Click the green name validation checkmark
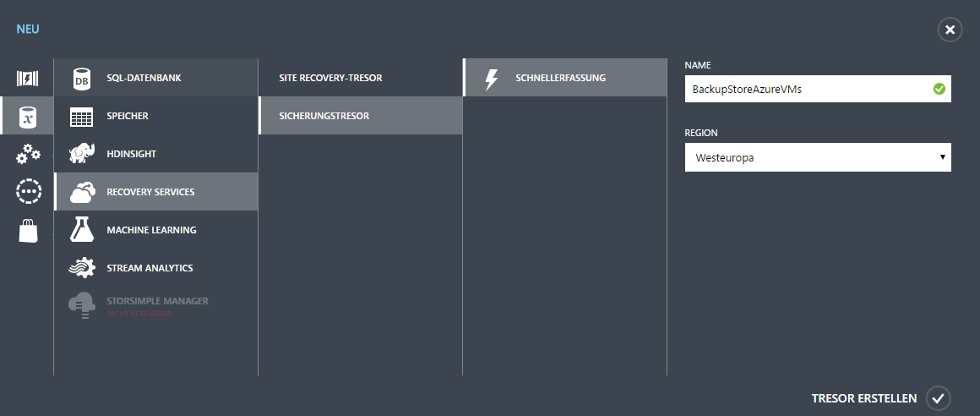Image resolution: width=980 pixels, height=416 pixels. [x=939, y=90]
